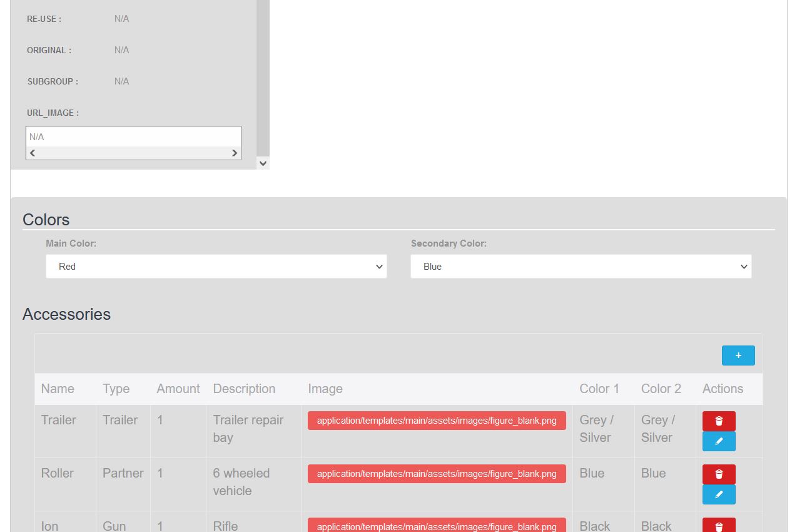Click the Amount column header
Screen dimensions: 812x532
(x=178, y=389)
